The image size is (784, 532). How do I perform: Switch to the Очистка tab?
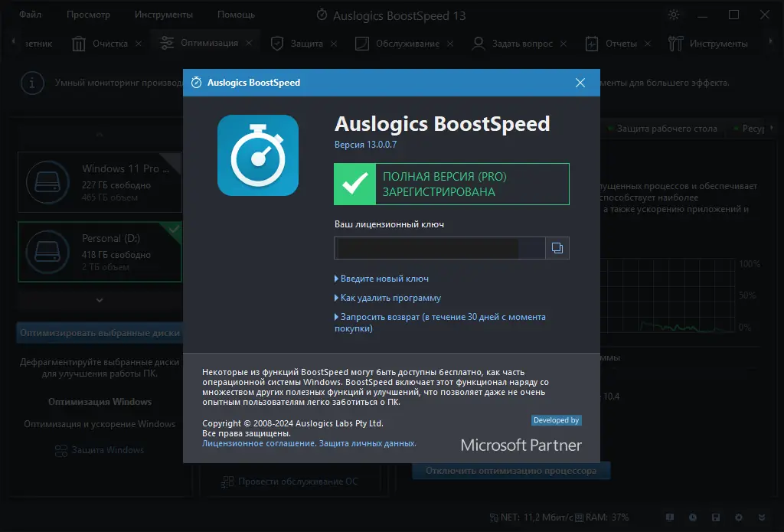point(110,44)
